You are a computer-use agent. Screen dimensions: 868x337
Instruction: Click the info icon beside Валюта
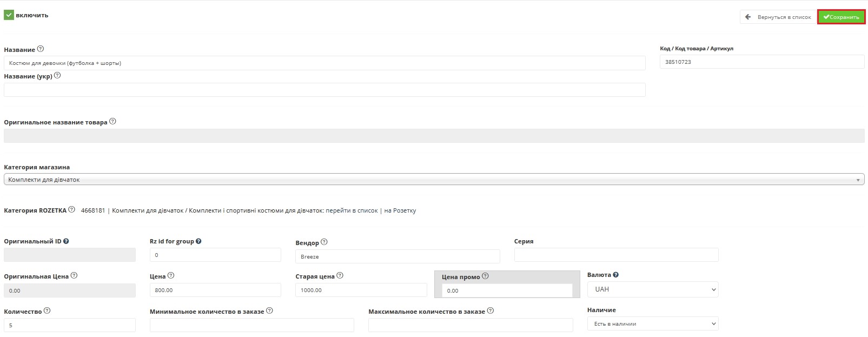(616, 275)
